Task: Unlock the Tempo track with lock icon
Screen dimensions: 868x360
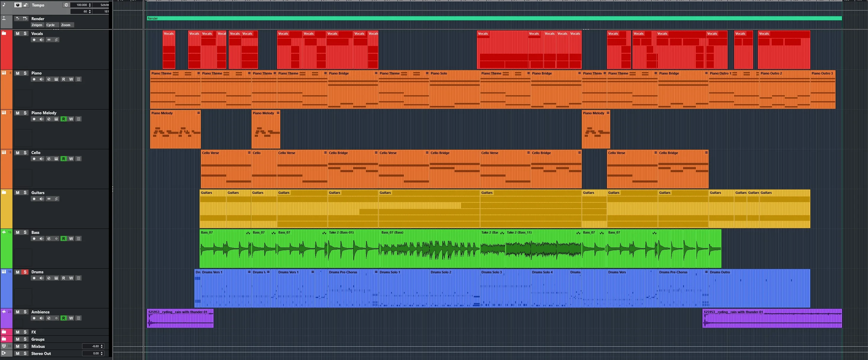Action: click(x=25, y=5)
